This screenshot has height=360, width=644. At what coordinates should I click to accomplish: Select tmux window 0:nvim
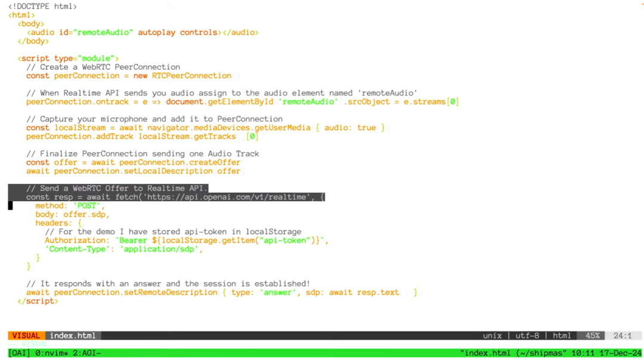(x=51, y=353)
